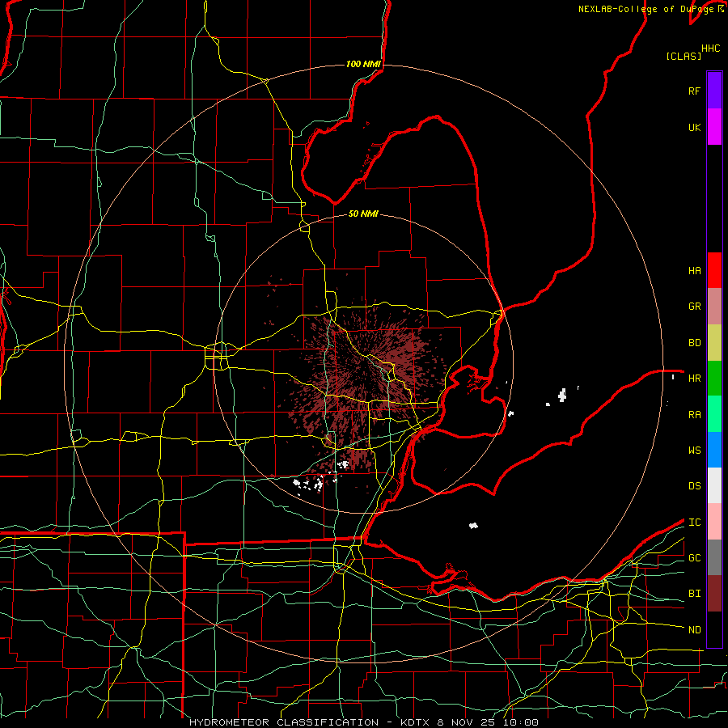Click the GC legend label
Viewport: 728px width, 728px height.
click(694, 558)
